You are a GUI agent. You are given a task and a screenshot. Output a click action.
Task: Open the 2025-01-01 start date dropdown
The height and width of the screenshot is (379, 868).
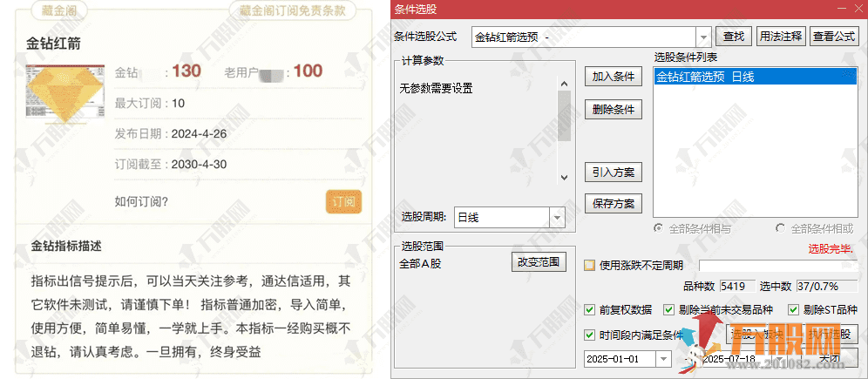coord(664,359)
